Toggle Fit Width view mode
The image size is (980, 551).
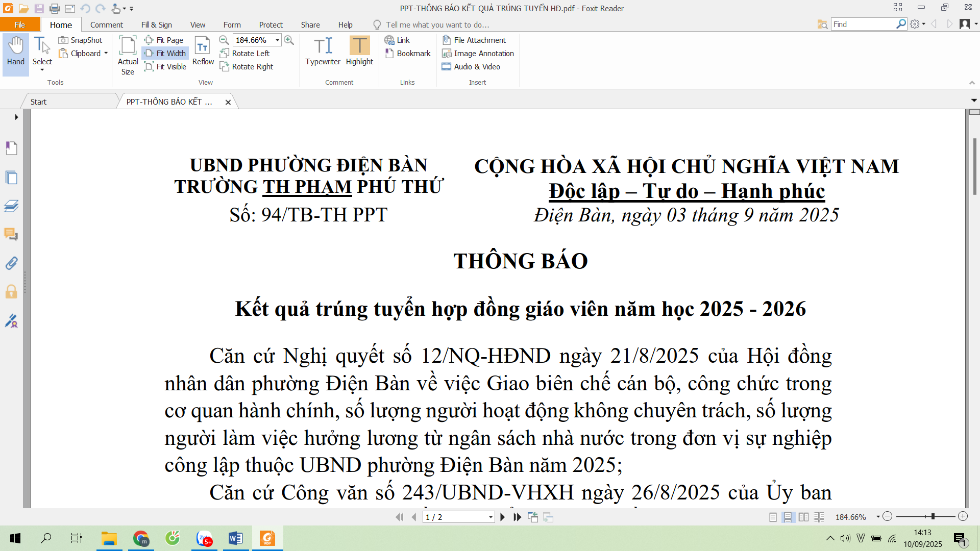(x=165, y=53)
